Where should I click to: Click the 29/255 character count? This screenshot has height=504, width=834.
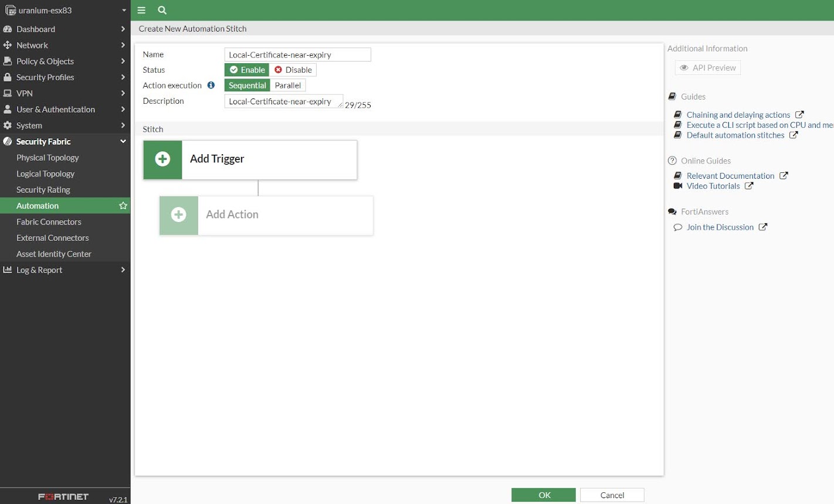pyautogui.click(x=358, y=105)
